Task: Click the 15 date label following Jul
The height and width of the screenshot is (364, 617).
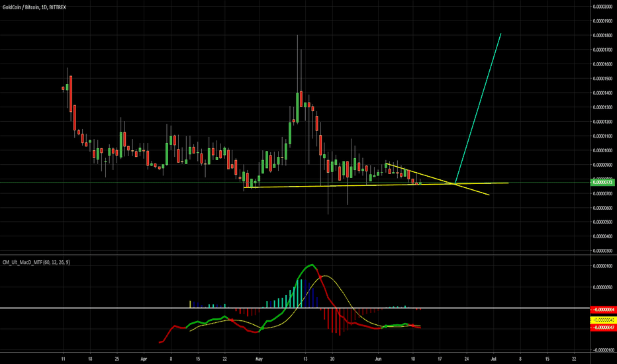Action: click(x=547, y=359)
